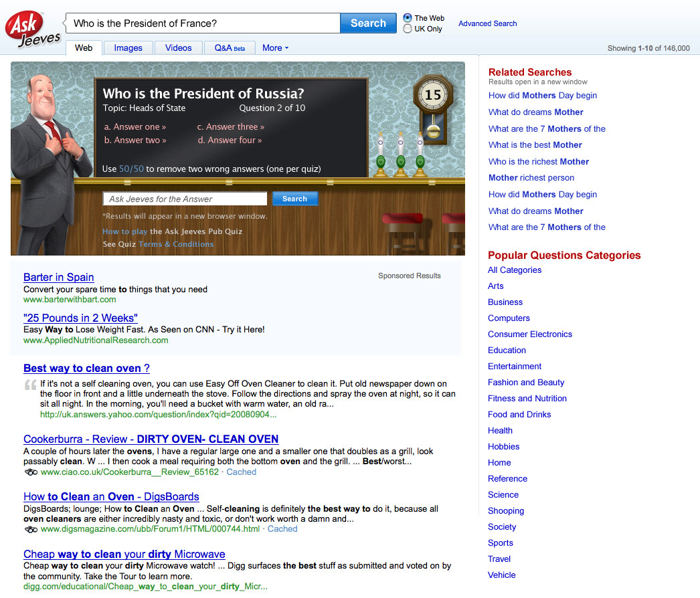The width and height of the screenshot is (700, 598).
Task: Open Science category
Action: point(503,495)
